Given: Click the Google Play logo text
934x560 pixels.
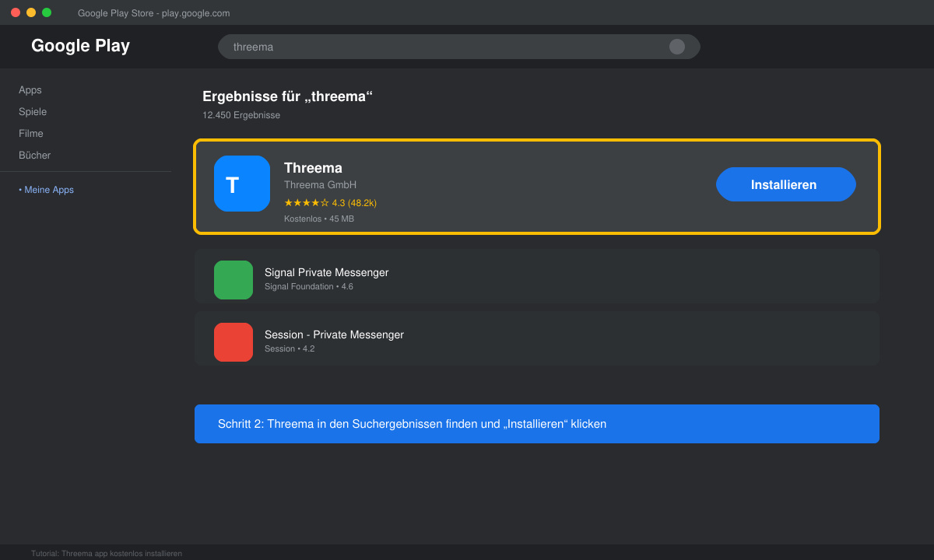Looking at the screenshot, I should click(80, 46).
